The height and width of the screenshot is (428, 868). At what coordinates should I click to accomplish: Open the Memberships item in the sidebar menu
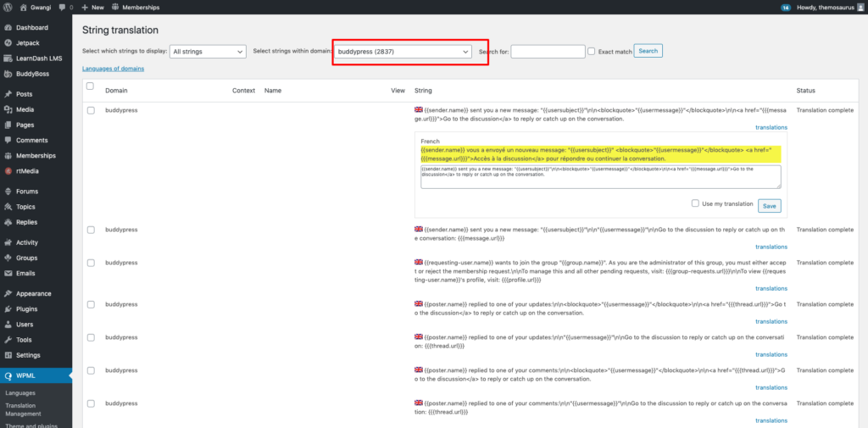[36, 156]
